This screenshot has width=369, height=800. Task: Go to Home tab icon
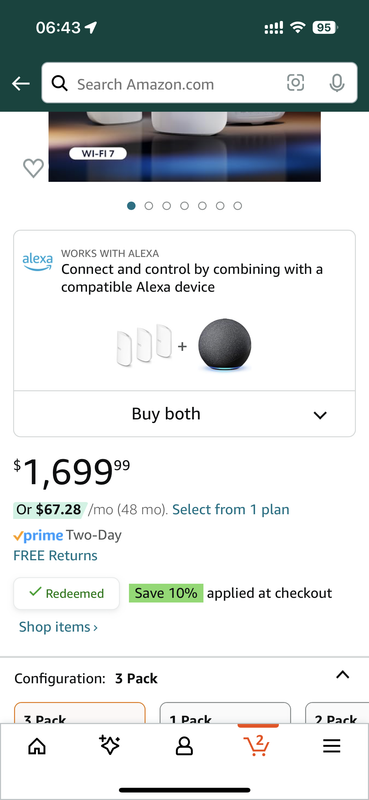[x=37, y=746]
